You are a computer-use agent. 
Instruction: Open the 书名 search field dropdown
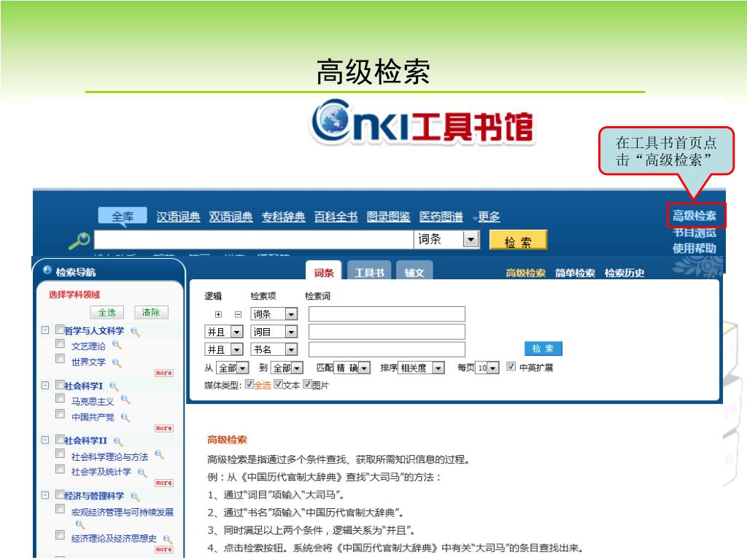(x=274, y=349)
